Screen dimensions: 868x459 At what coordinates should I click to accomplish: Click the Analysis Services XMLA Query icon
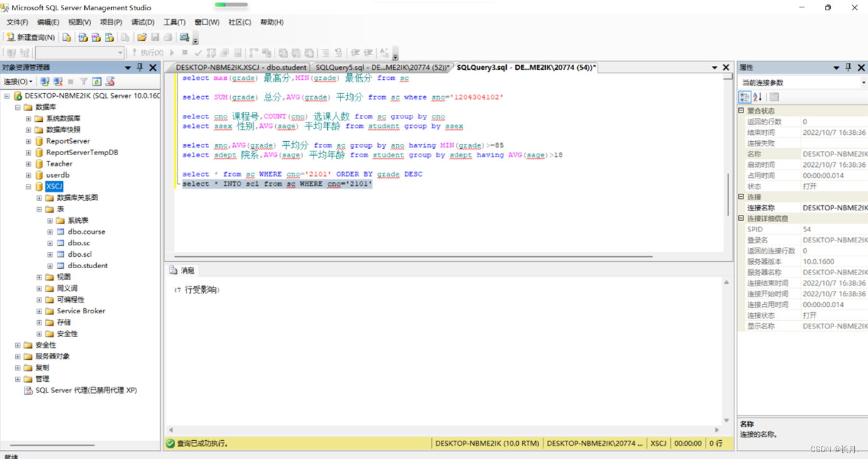[x=109, y=38]
